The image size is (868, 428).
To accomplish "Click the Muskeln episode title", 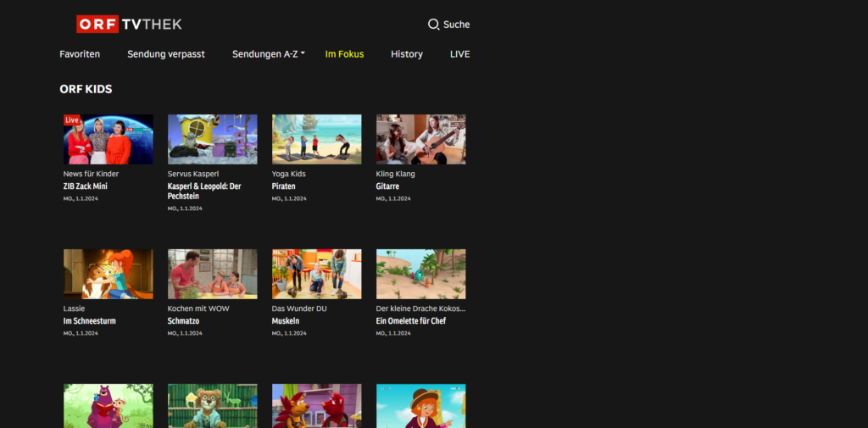I will pyautogui.click(x=286, y=321).
